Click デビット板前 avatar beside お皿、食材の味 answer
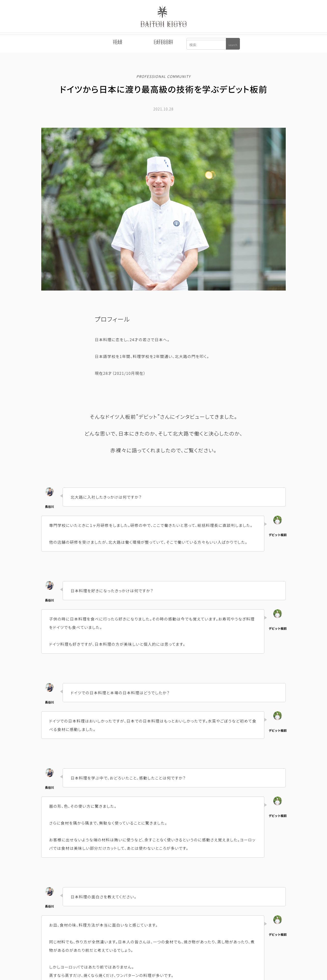Screen dimensions: 327x980 (x=278, y=919)
